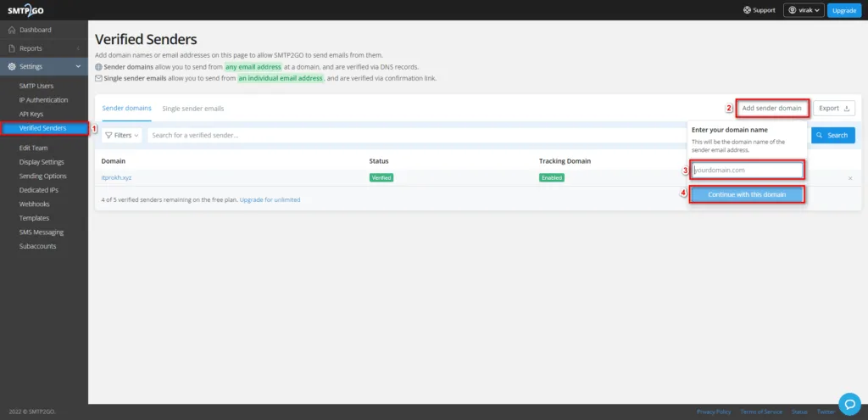The width and height of the screenshot is (868, 420).
Task: Focus the yourdomain.com input field
Action: pyautogui.click(x=746, y=170)
